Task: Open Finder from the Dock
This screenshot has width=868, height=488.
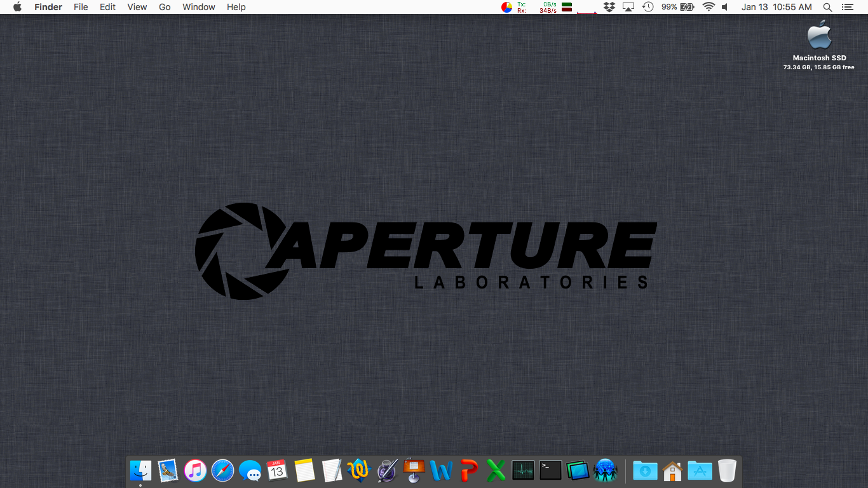Action: 140,471
